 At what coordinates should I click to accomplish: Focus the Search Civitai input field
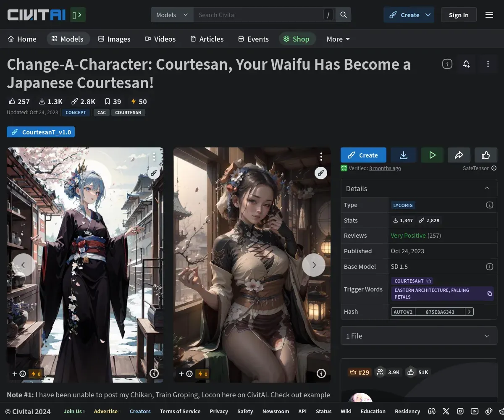tap(258, 15)
